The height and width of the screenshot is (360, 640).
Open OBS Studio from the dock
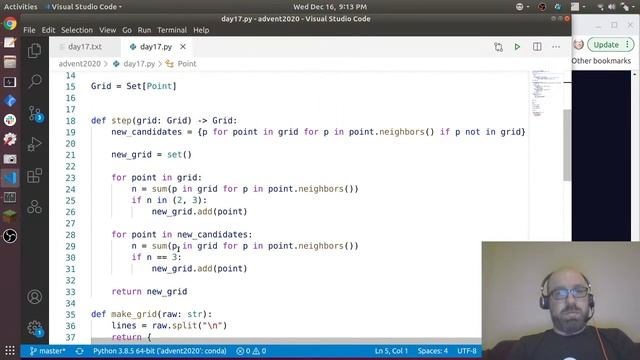[10, 236]
